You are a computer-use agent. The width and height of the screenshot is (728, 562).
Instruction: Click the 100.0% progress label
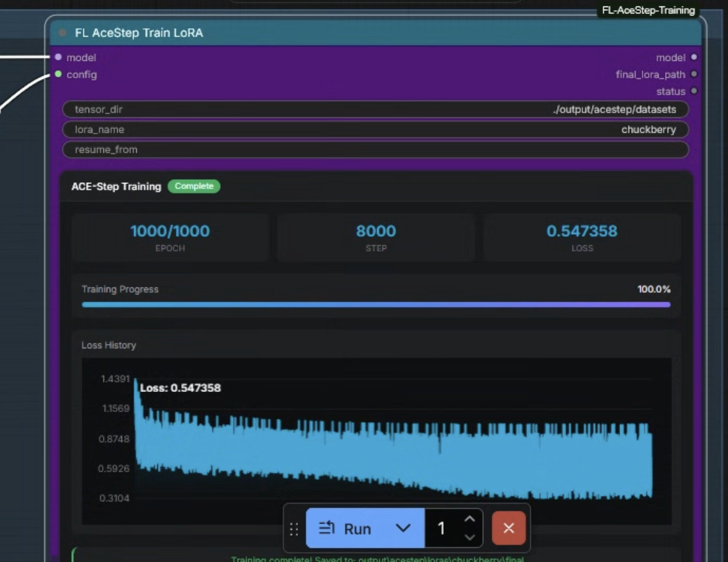tap(654, 289)
